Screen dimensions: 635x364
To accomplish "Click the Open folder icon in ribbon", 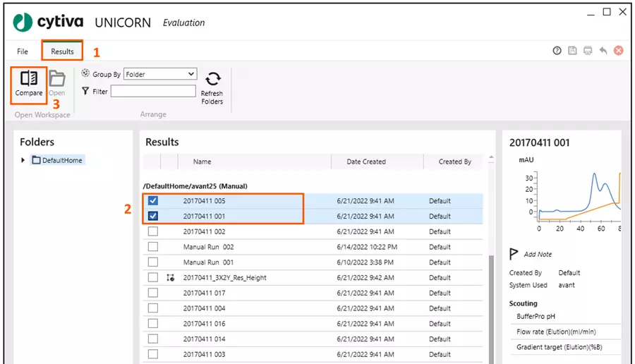I will point(57,79).
